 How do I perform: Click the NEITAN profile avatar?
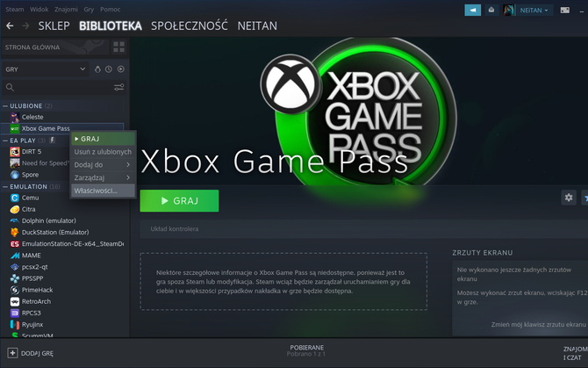(508, 11)
